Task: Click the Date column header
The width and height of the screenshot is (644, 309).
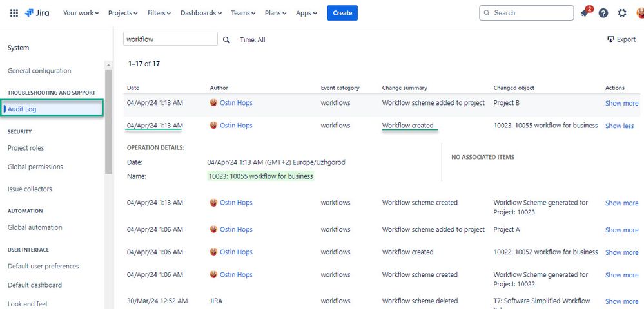Action: (133, 88)
